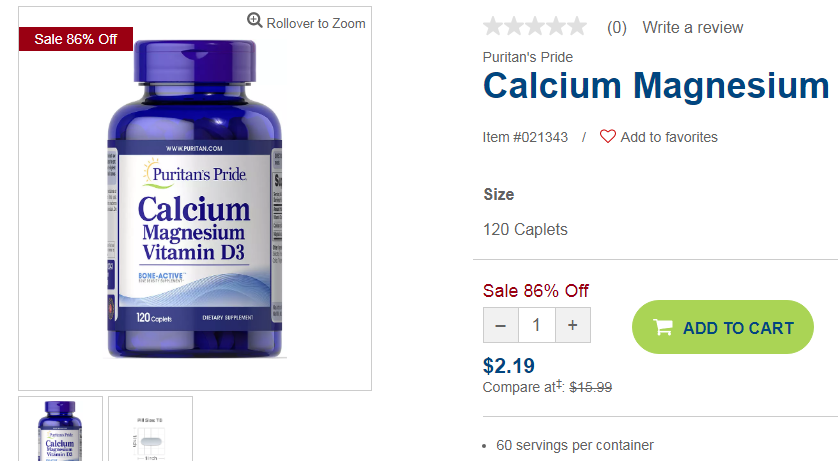Click the review count (0)
The image size is (838, 461).
pos(617,27)
